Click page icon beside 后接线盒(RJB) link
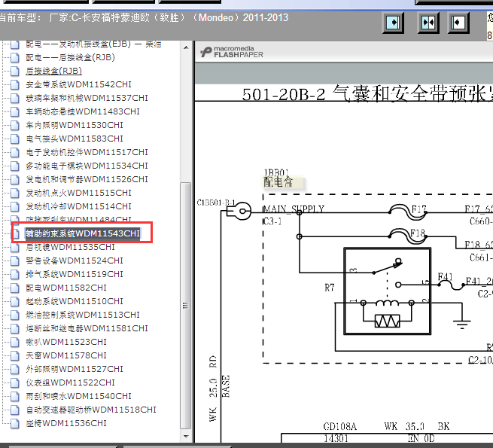Screen dimensions: 493x448 point(15,71)
